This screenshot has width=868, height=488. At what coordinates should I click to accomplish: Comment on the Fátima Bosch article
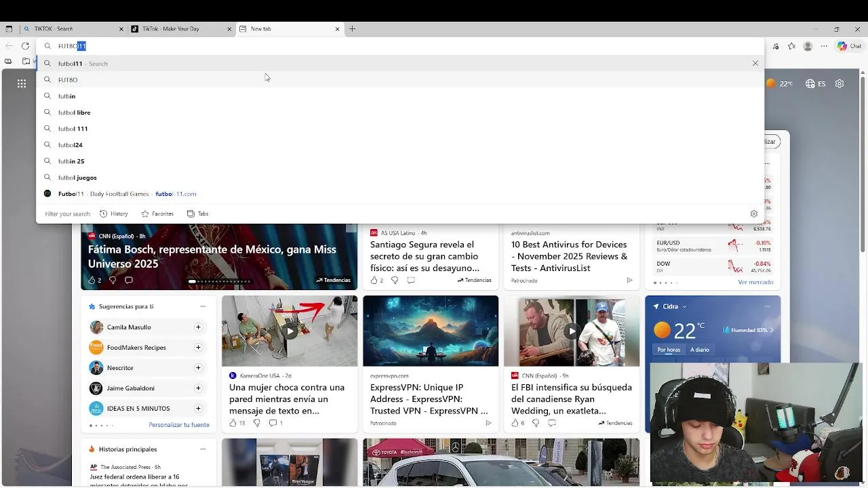point(129,280)
